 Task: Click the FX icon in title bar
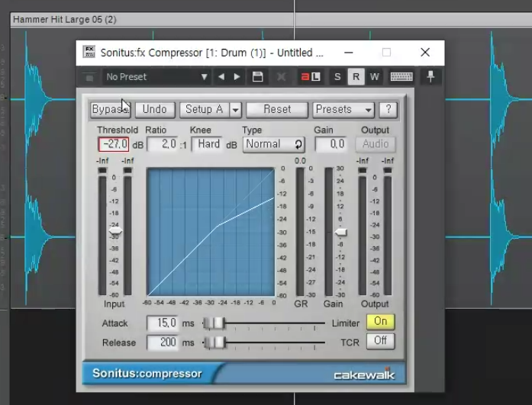[x=89, y=52]
